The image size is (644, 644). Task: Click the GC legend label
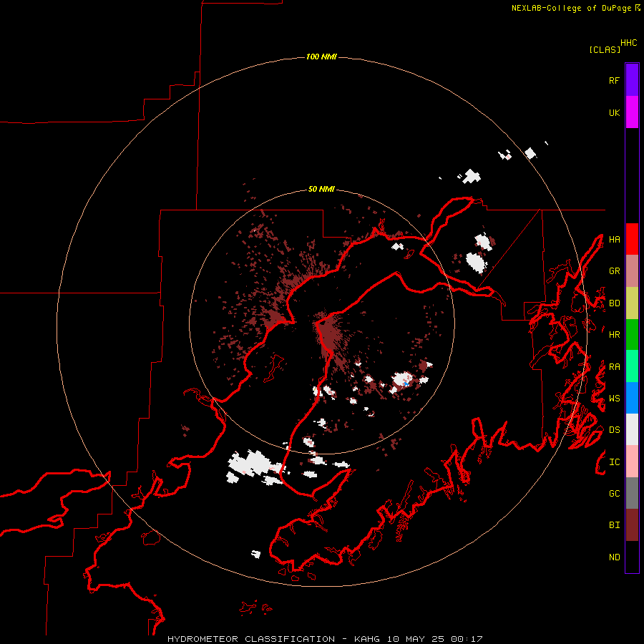pyautogui.click(x=614, y=494)
